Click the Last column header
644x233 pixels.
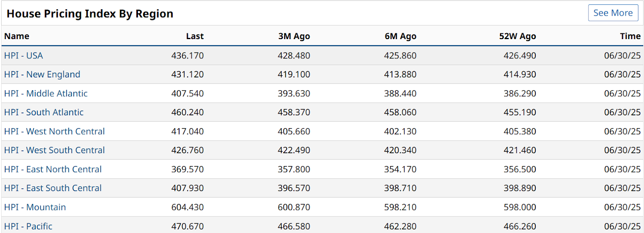tap(195, 36)
